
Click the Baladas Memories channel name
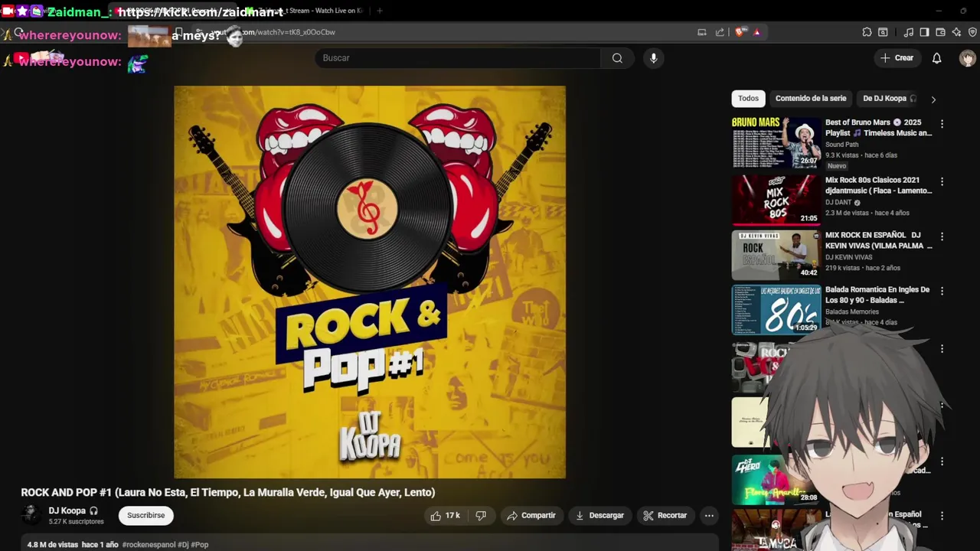[851, 312]
